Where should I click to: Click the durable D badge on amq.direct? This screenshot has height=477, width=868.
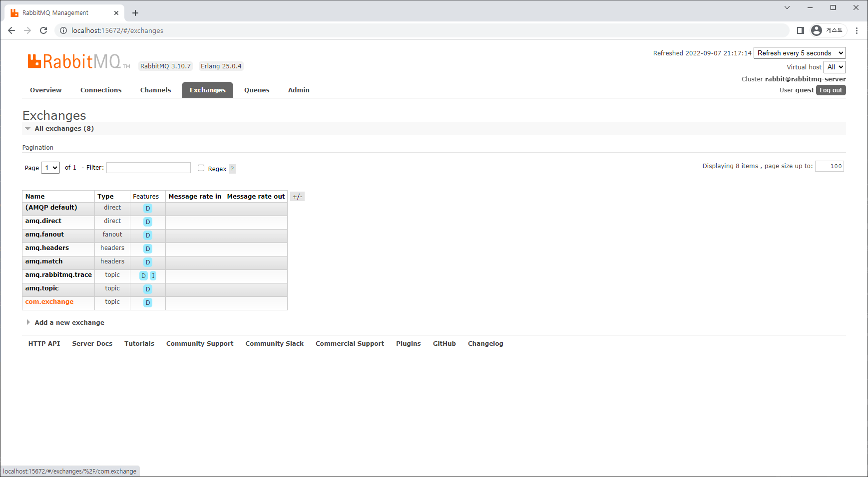(147, 222)
